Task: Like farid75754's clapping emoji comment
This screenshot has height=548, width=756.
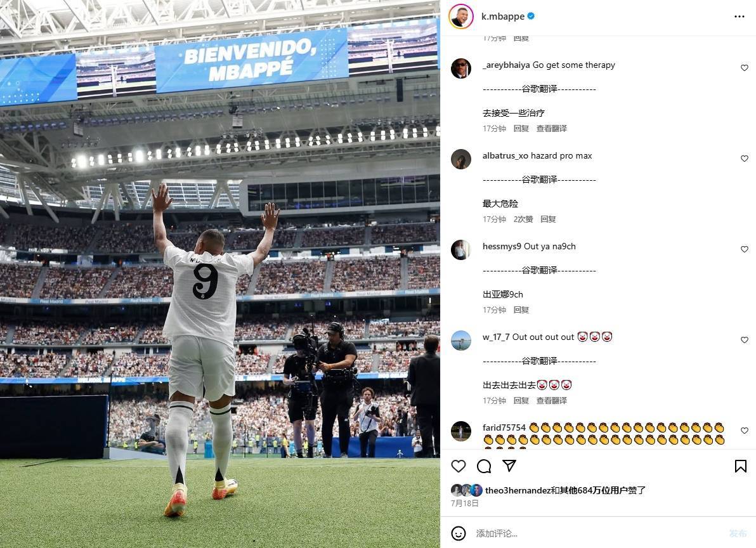Action: point(744,431)
